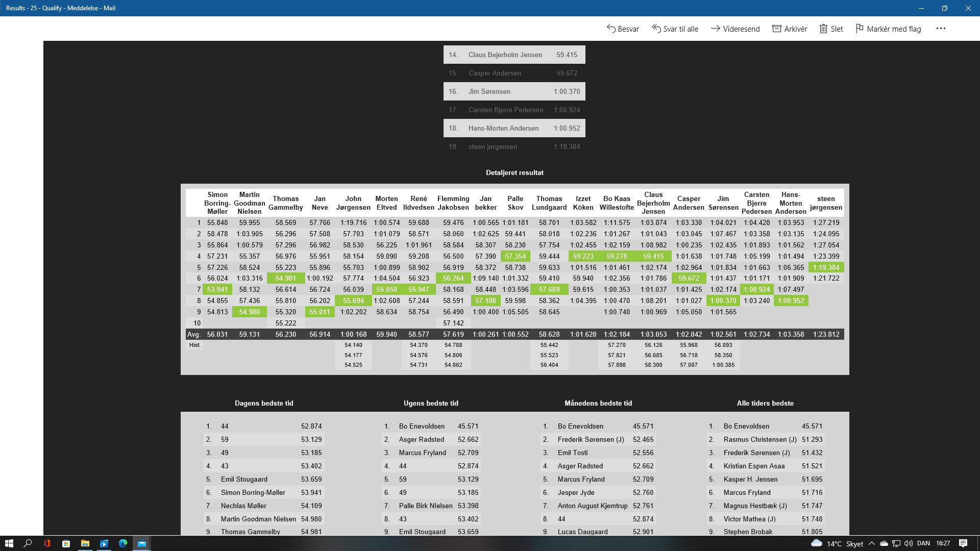Show hidden tray icons chevron

[x=872, y=543]
